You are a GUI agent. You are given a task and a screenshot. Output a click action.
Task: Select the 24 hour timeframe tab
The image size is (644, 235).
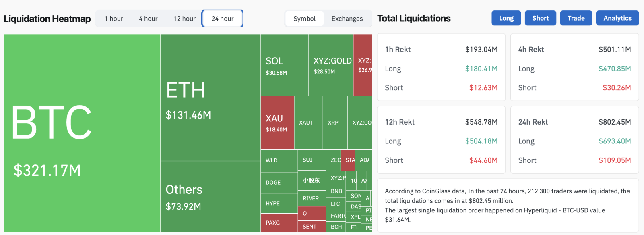[223, 19]
